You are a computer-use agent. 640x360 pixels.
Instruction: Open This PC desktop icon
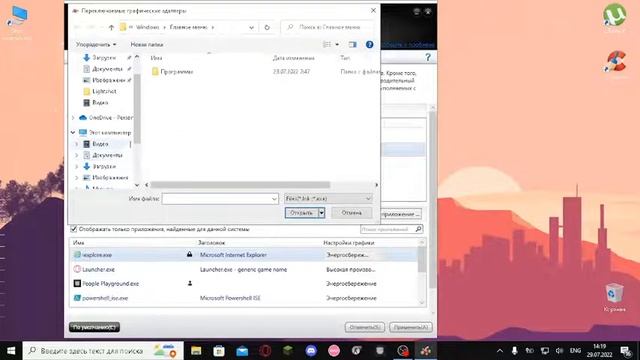point(17,22)
